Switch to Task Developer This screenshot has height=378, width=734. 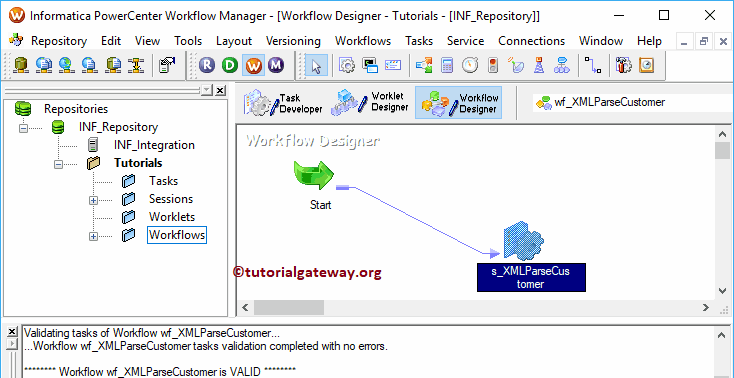pos(284,103)
